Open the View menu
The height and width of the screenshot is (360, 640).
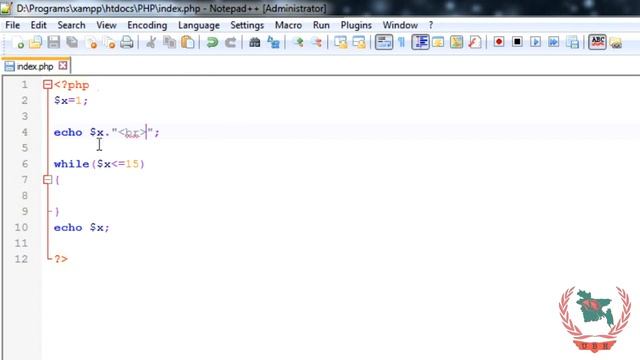[x=107, y=25]
